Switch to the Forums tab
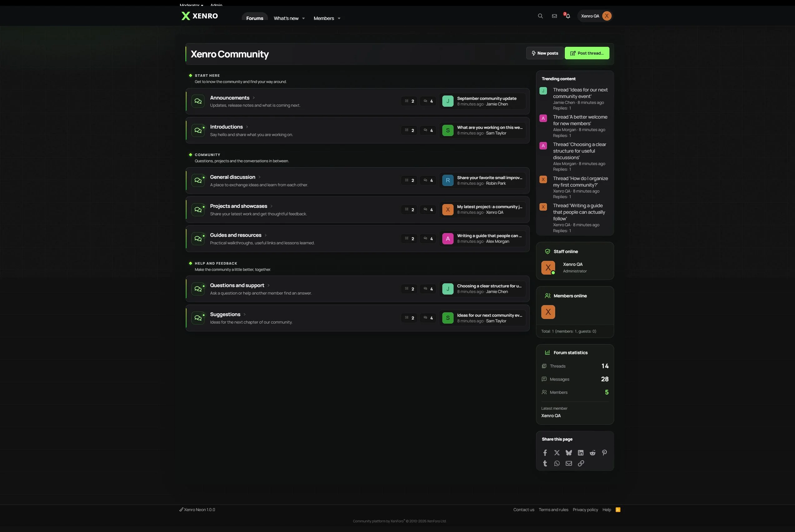This screenshot has height=532, width=795. coord(255,18)
